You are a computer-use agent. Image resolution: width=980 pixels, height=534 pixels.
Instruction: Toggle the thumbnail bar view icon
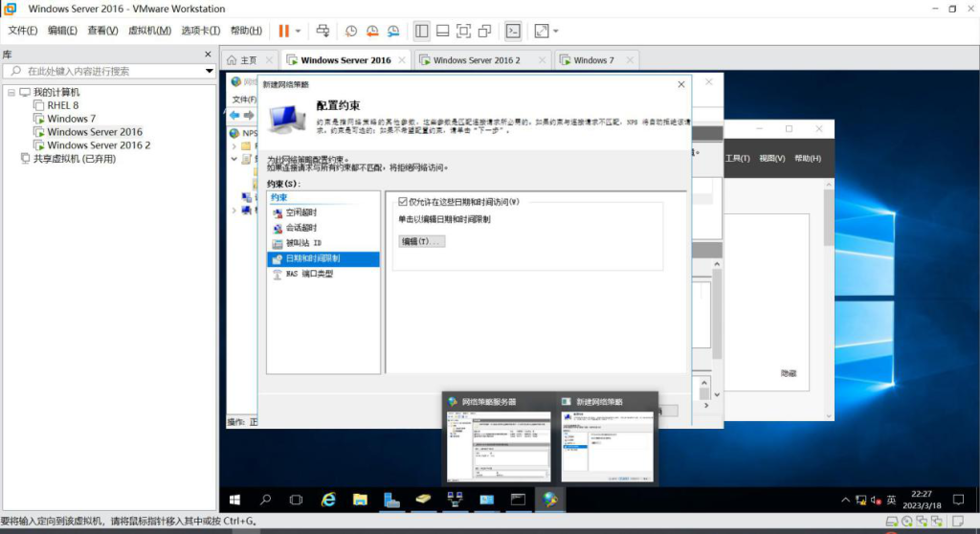click(442, 31)
